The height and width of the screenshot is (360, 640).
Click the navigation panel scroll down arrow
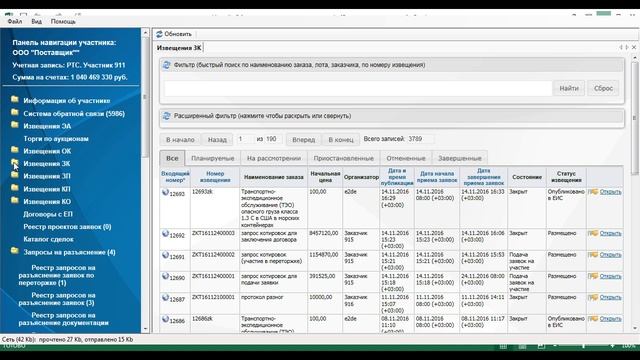[x=145, y=329]
